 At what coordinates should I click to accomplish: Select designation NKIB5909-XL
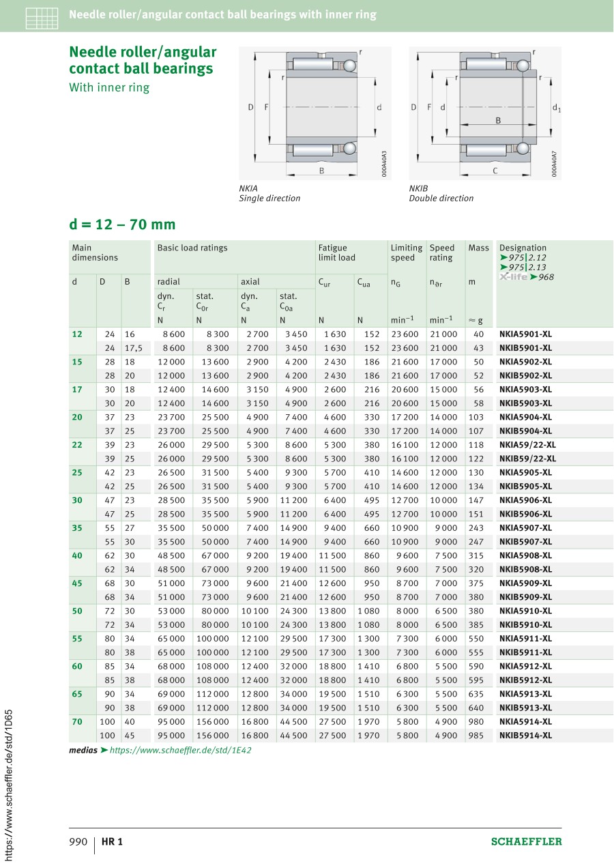[525, 597]
